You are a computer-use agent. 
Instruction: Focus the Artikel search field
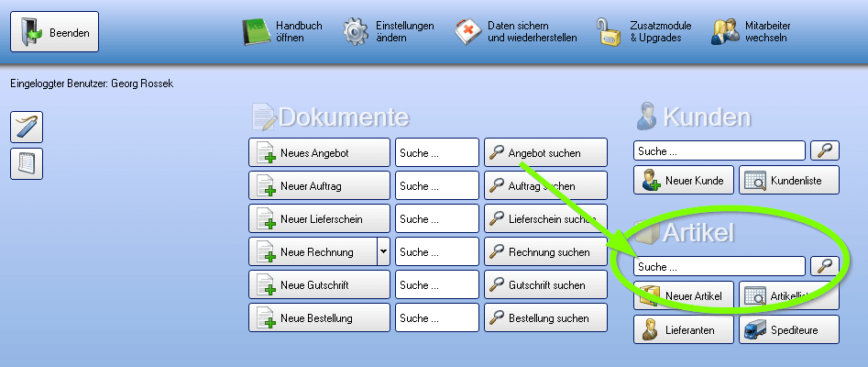(720, 266)
